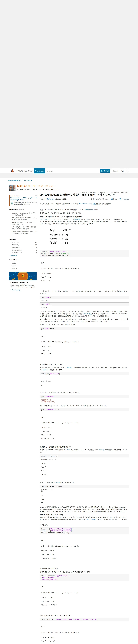Click the thumbs-up likes icon
Screen dimensions: 138x644
point(111,199)
